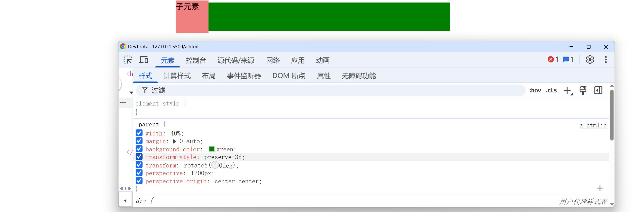Activate the inspect element selector tool
Viewport: 644px width, 212px height.
[x=128, y=60]
